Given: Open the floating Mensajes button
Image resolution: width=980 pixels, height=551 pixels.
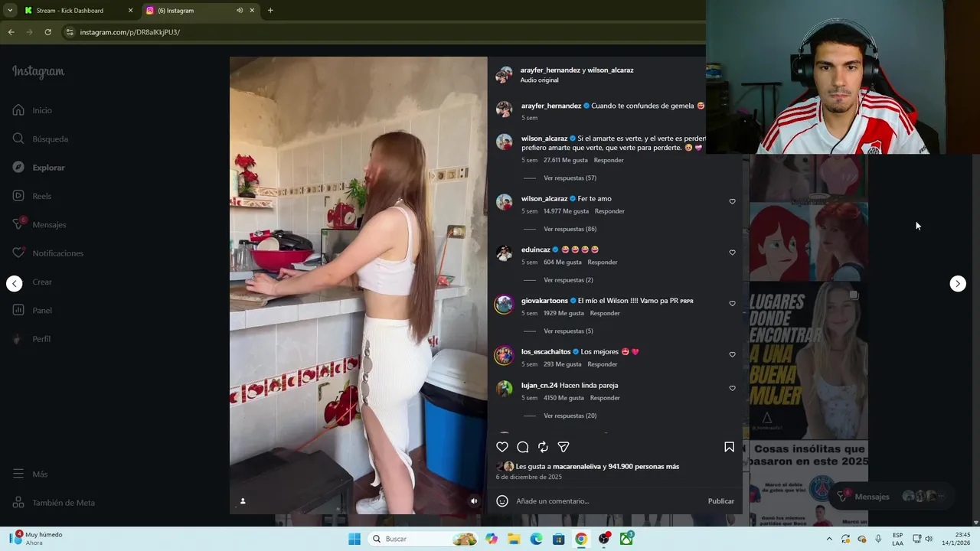Looking at the screenshot, I should pos(892,496).
